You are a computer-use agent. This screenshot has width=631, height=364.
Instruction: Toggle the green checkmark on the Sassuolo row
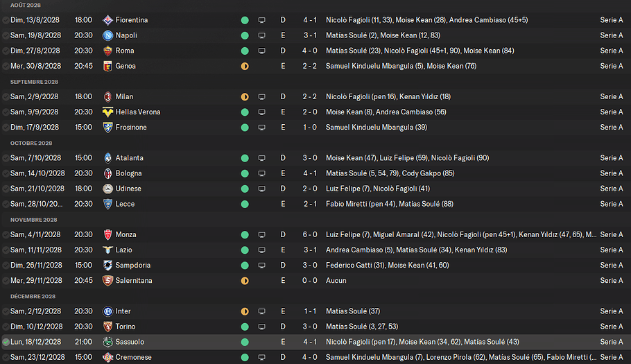pyautogui.click(x=6, y=342)
